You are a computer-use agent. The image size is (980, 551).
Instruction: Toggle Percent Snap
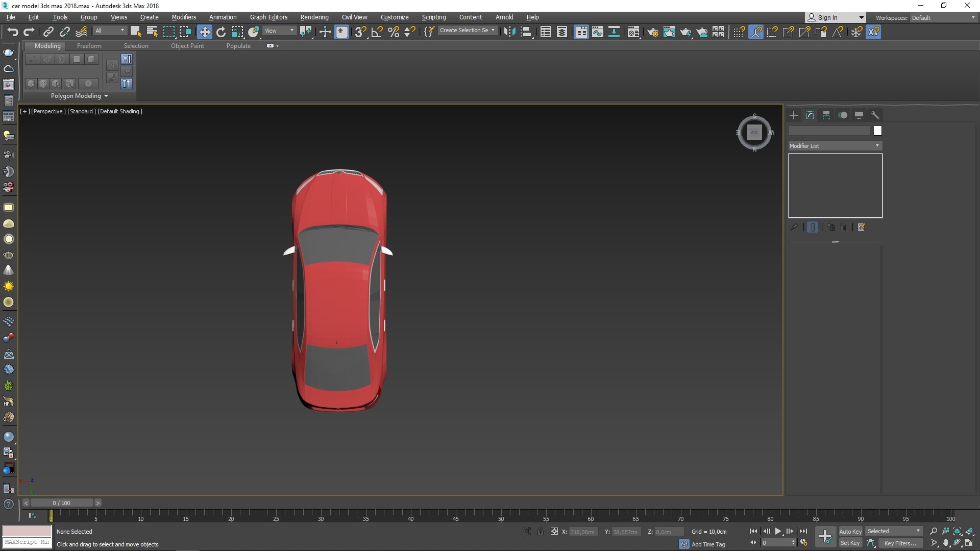pos(393,32)
